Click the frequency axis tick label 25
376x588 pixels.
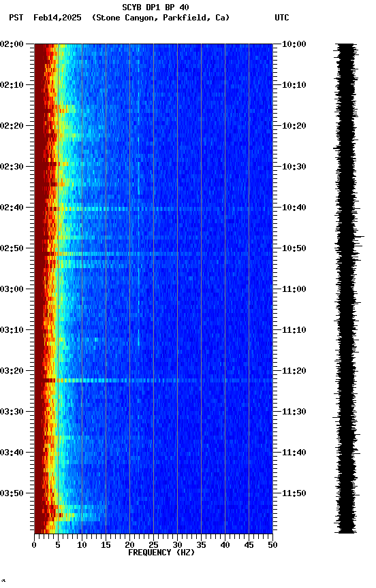[153, 545]
